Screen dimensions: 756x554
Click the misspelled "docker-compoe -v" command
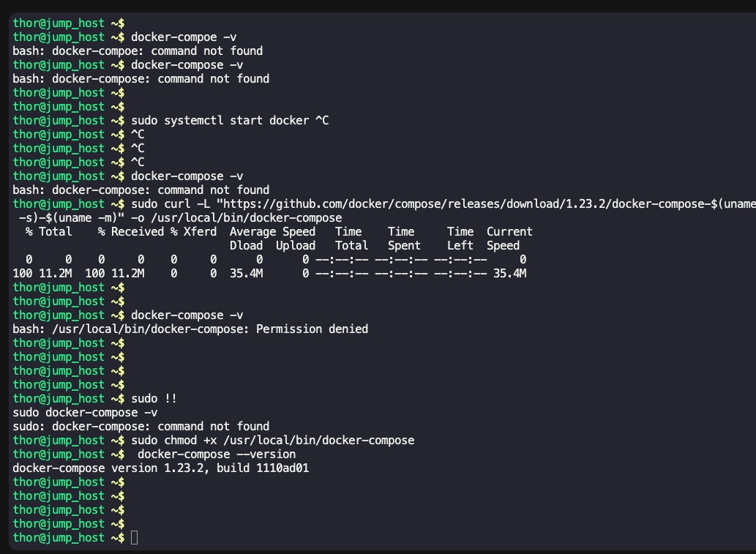pyautogui.click(x=187, y=37)
